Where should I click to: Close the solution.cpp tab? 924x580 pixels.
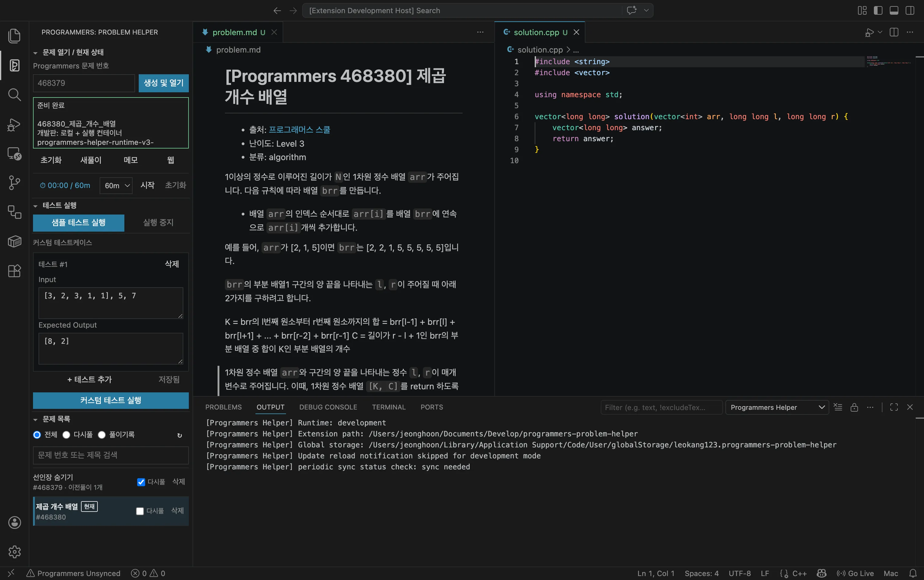tap(576, 32)
